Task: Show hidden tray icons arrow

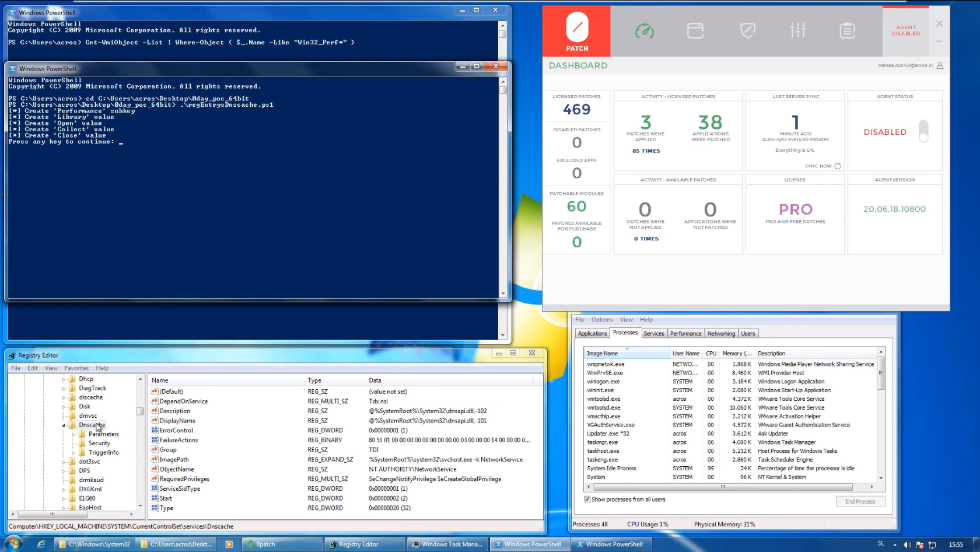Action: [895, 544]
